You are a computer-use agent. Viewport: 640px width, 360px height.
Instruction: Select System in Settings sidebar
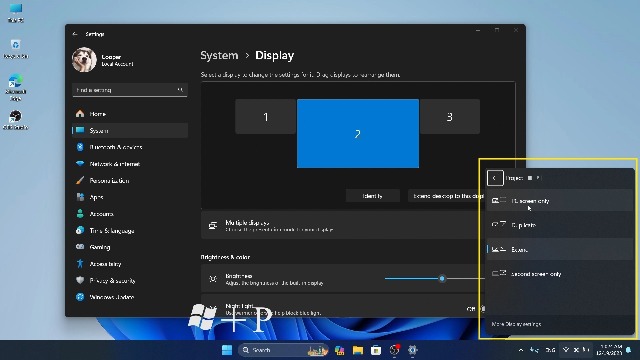point(130,131)
